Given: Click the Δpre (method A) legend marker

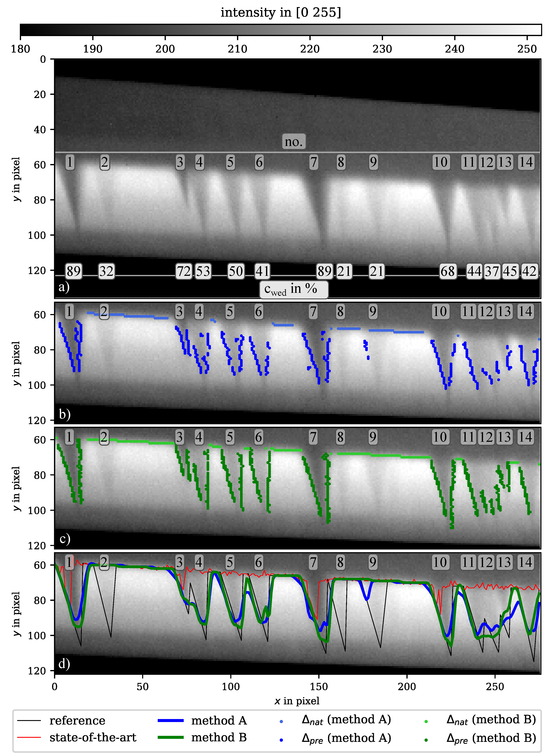Looking at the screenshot, I should [281, 740].
